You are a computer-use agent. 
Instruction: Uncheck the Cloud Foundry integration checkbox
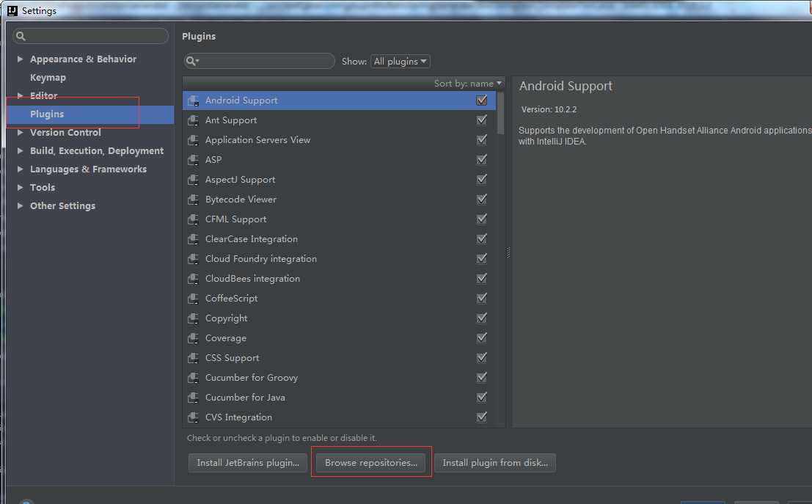point(482,258)
